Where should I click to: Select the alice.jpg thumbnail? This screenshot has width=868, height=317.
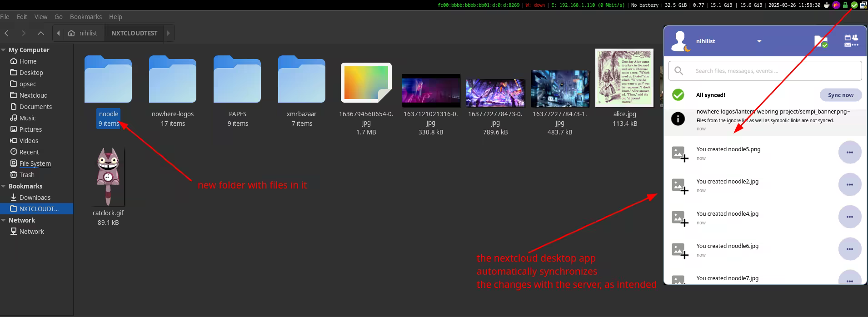point(624,78)
